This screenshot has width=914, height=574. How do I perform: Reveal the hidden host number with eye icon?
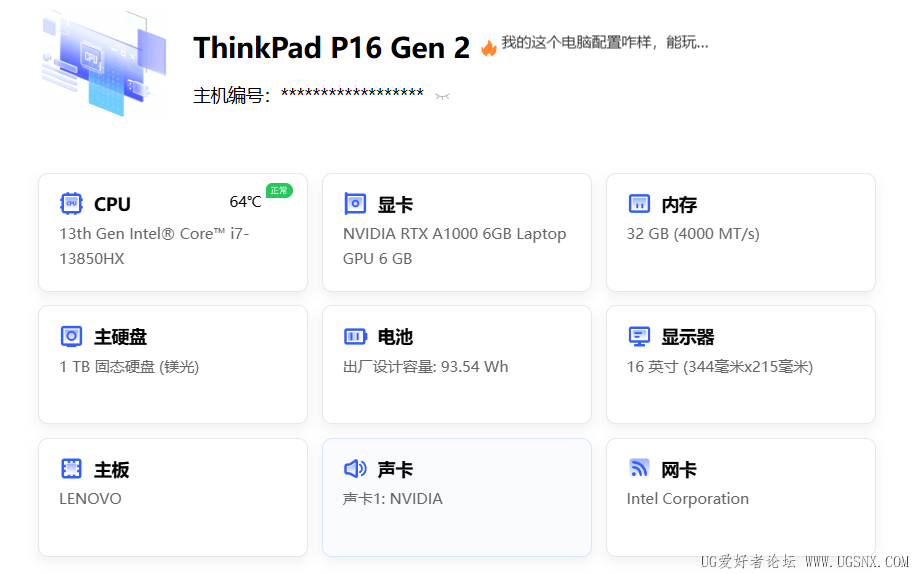[442, 96]
